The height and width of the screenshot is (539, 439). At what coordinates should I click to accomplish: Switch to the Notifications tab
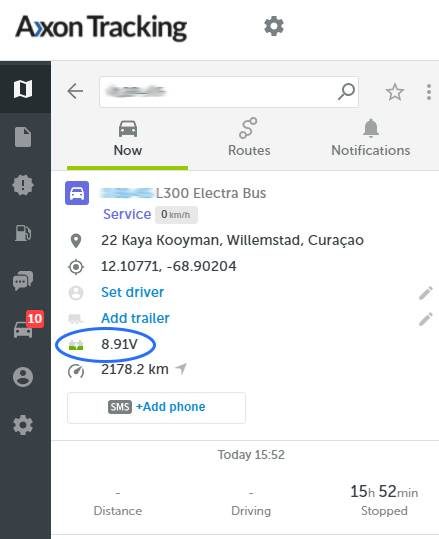pyautogui.click(x=371, y=138)
